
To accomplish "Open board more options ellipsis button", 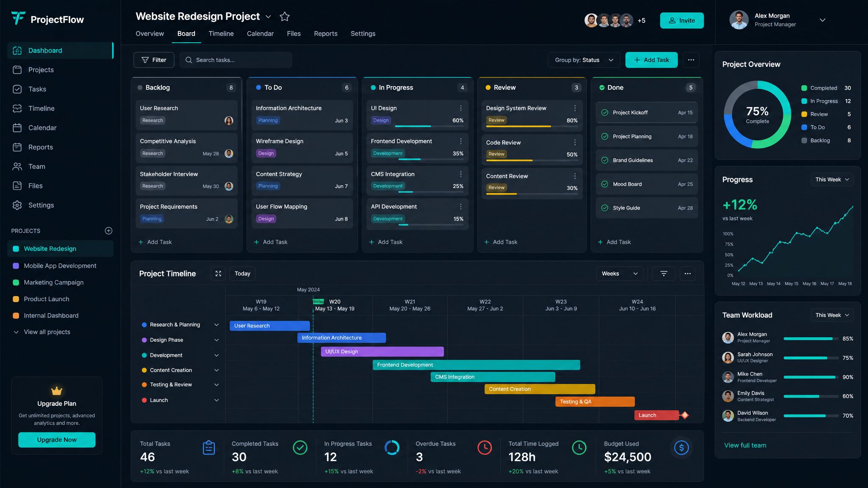I will coord(691,60).
